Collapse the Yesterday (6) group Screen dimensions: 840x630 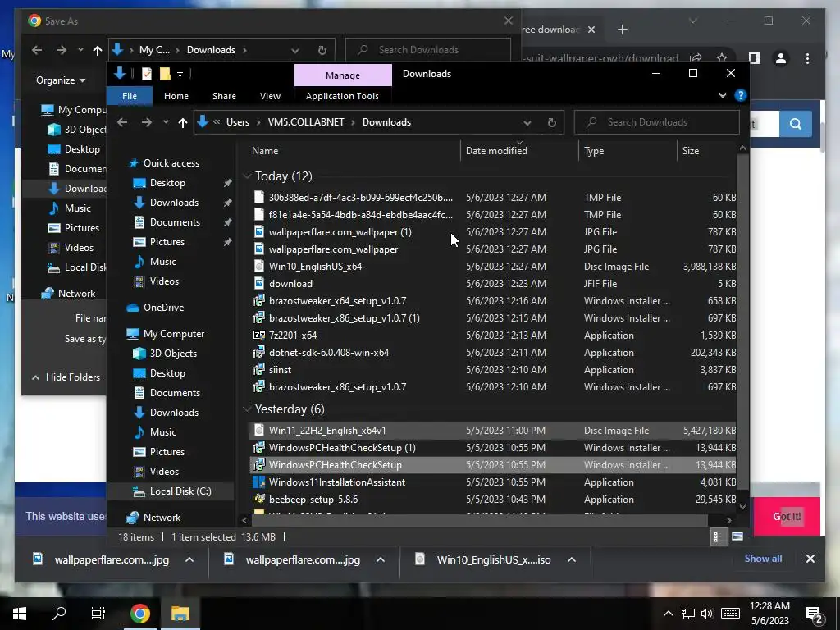247,409
